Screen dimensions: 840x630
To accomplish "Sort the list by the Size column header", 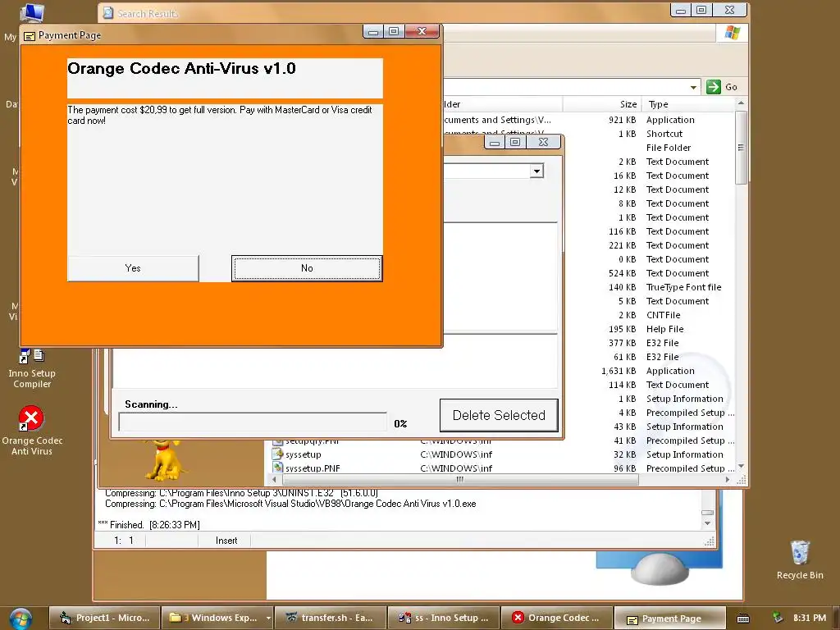I will 601,104.
